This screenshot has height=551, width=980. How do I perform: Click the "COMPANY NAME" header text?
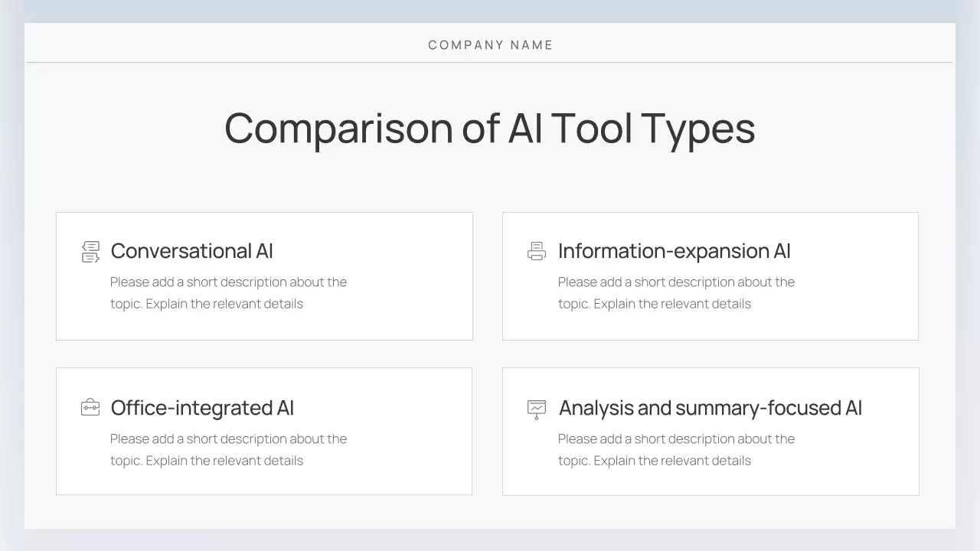tap(490, 45)
